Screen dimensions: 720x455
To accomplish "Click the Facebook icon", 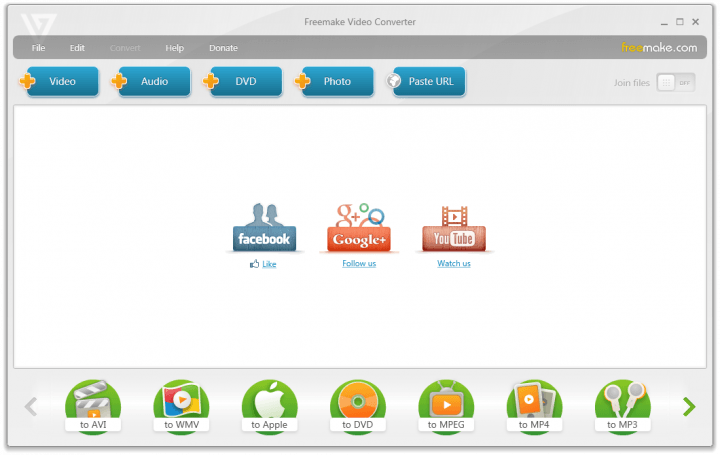I will [x=264, y=227].
